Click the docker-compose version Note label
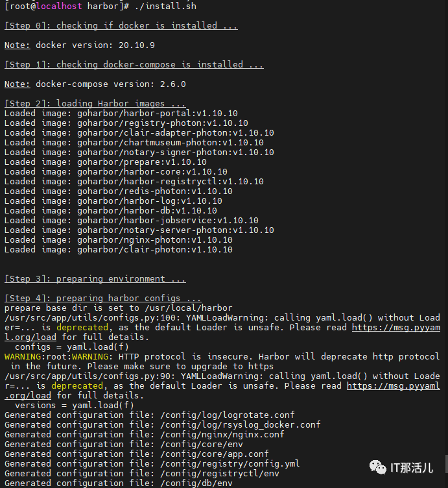The height and width of the screenshot is (488, 448). 18,84
